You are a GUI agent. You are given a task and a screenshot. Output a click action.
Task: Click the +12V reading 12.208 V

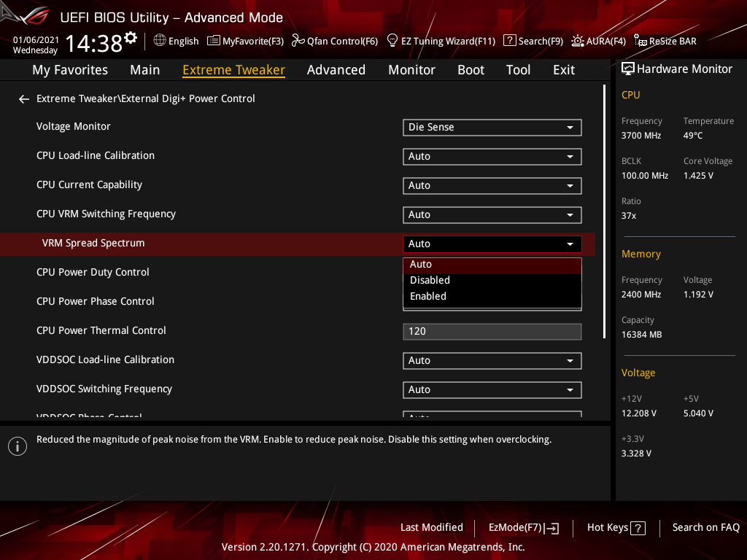coord(639,413)
